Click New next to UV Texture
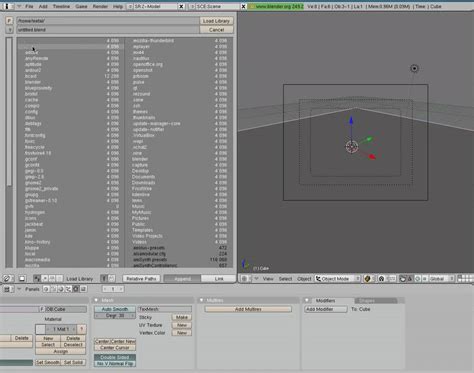Viewport: 474px width, 373px height. pos(182,325)
